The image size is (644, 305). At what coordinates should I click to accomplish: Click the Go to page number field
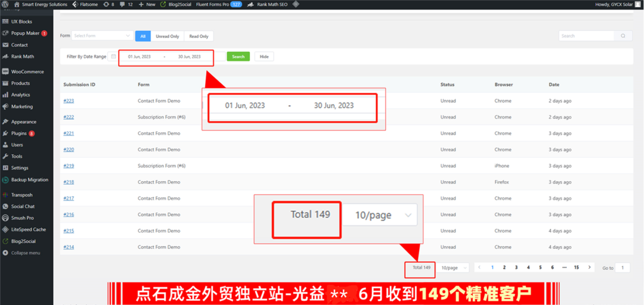[x=623, y=267]
